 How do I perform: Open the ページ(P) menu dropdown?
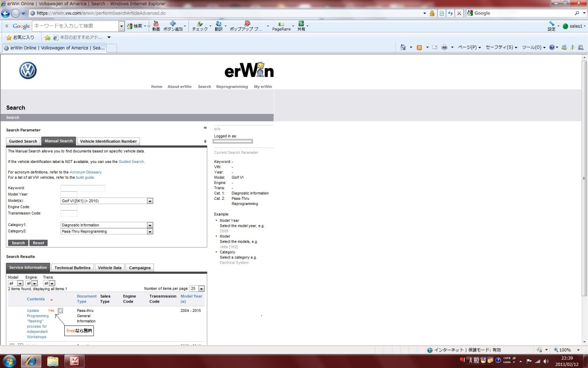[469, 47]
